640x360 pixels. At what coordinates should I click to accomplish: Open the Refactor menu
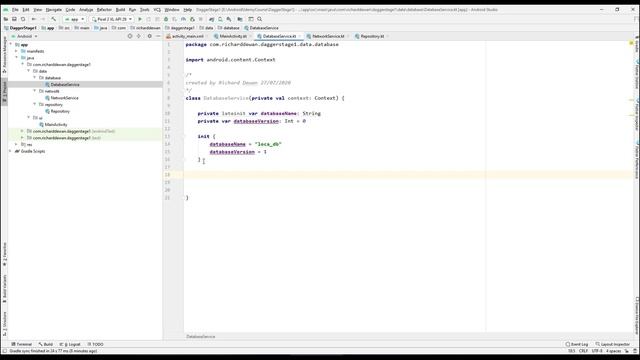click(104, 9)
